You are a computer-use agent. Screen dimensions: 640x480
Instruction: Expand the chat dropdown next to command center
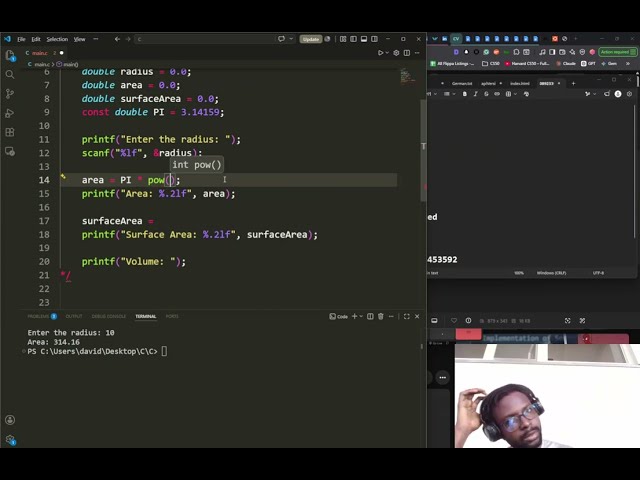coord(291,39)
